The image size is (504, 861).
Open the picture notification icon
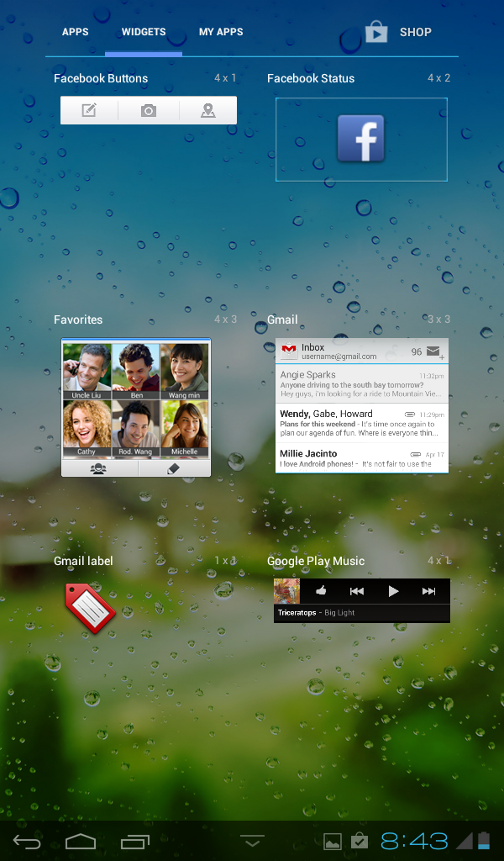point(333,841)
